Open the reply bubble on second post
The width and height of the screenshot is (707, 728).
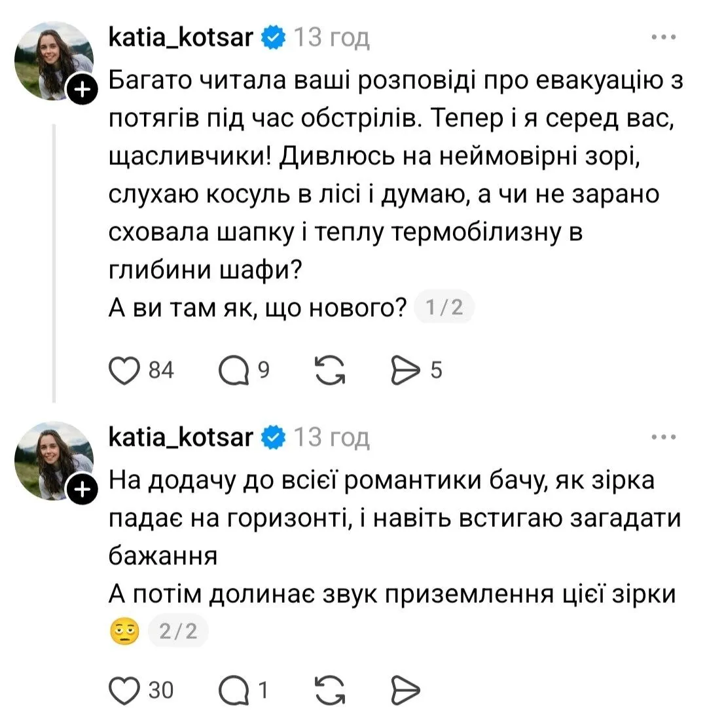pos(234,691)
